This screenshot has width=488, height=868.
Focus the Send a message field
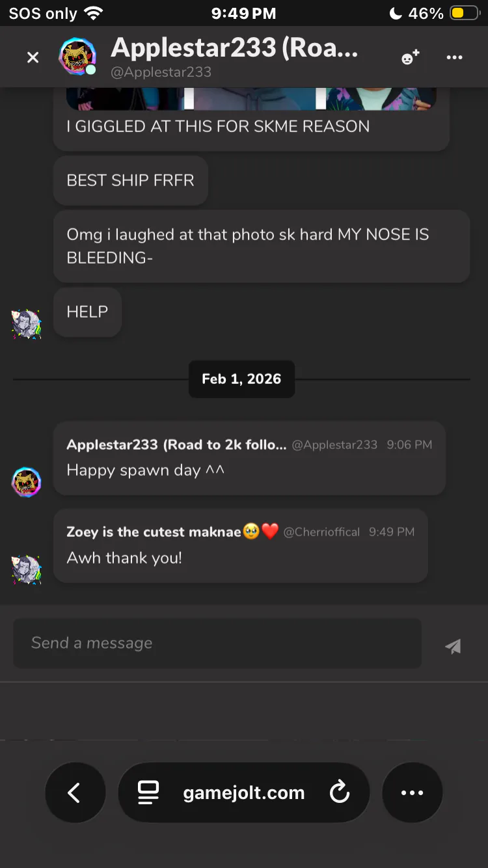[x=217, y=644]
